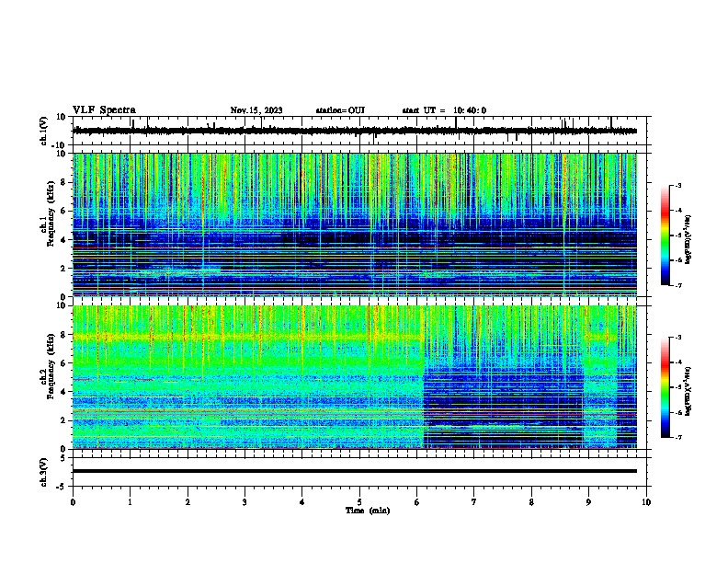
Task: Select the date "Nov.15, 2023"
Action: point(256,110)
